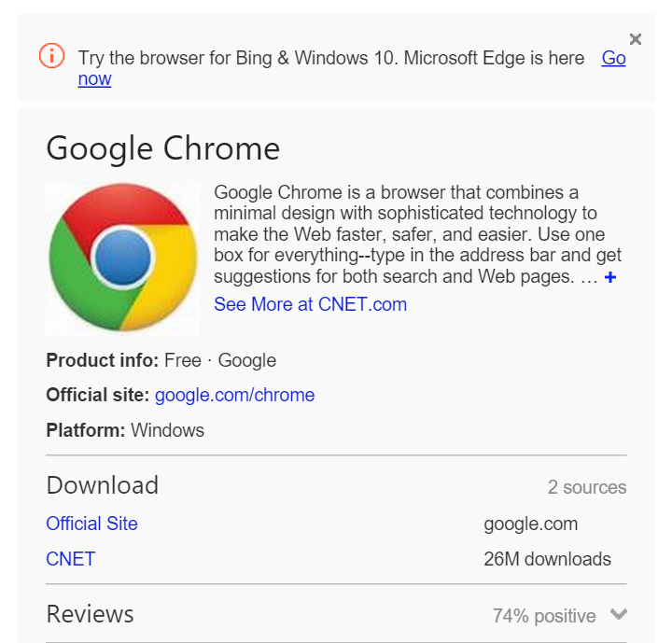Expand Reviews section with the chevron arrow
672x643 pixels.
tap(619, 614)
